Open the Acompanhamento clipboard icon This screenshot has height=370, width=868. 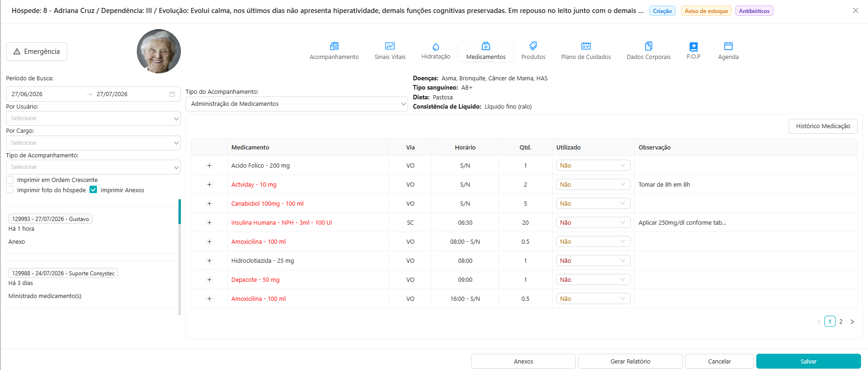point(334,46)
